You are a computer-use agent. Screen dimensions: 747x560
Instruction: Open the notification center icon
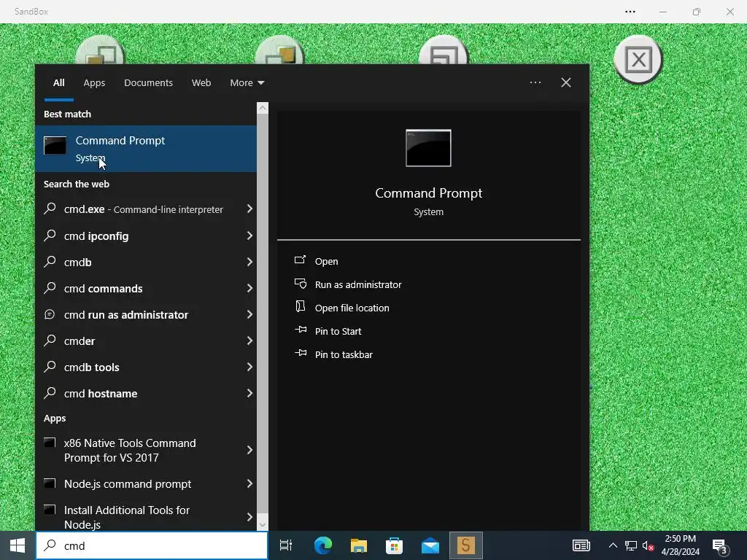coord(720,546)
